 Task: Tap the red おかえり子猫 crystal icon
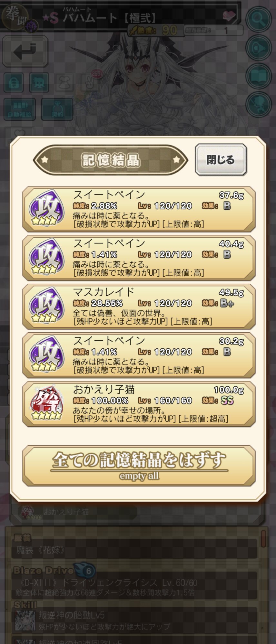coord(47,404)
